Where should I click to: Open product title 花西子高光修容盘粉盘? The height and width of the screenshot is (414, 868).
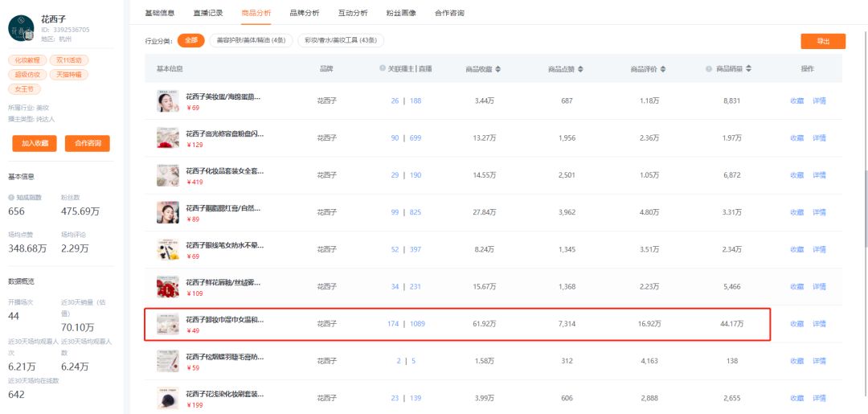(x=225, y=134)
